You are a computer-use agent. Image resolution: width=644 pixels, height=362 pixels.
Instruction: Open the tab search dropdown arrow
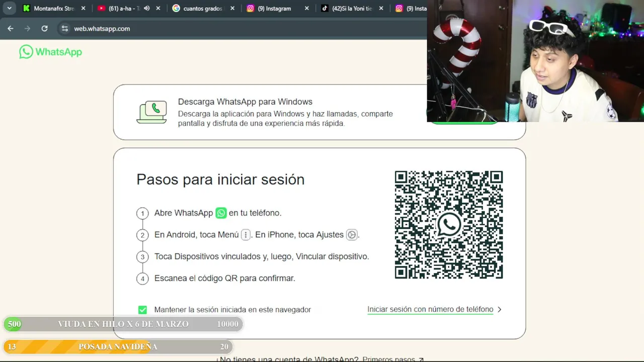pos(9,8)
